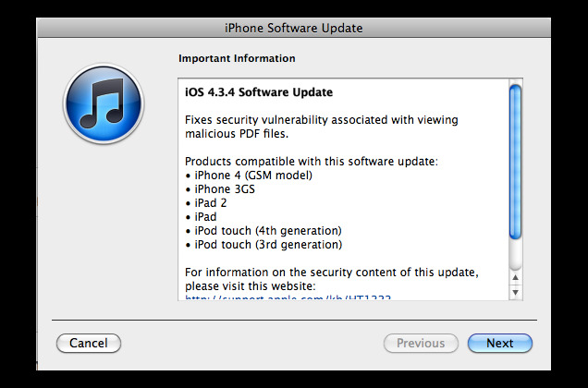This screenshot has height=388, width=588.
Task: Click the empty scrollbar track below the thumb
Action: tap(515, 254)
